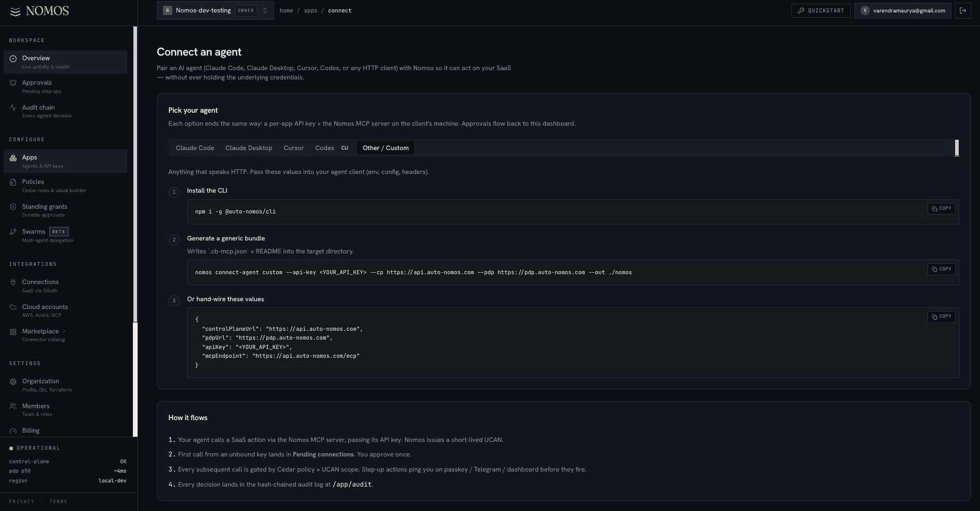Open Organization settings
The image size is (980, 511).
65,385
